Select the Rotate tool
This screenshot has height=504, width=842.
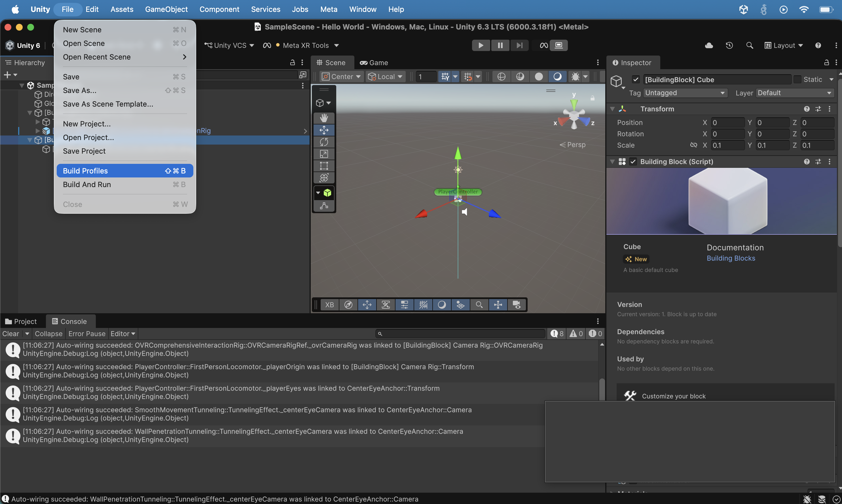coord(324,142)
